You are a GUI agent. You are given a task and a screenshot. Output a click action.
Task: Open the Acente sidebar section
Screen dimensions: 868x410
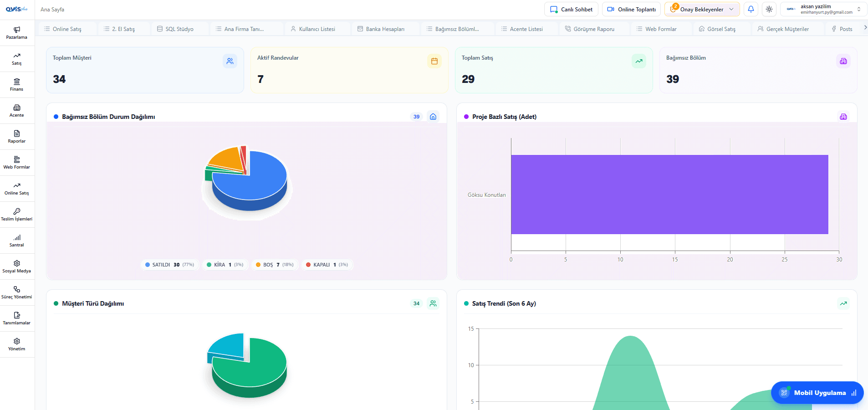click(x=17, y=111)
